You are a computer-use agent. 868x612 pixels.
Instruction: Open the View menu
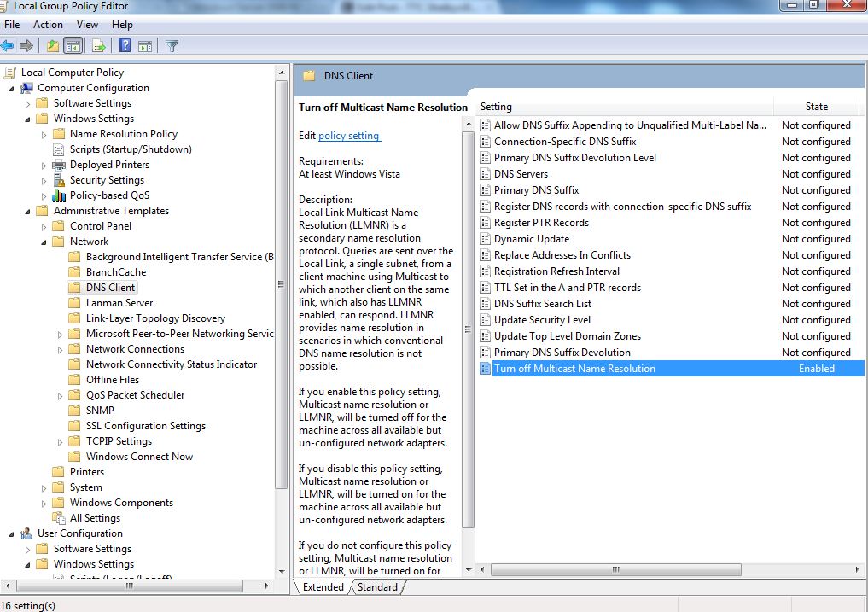click(87, 25)
